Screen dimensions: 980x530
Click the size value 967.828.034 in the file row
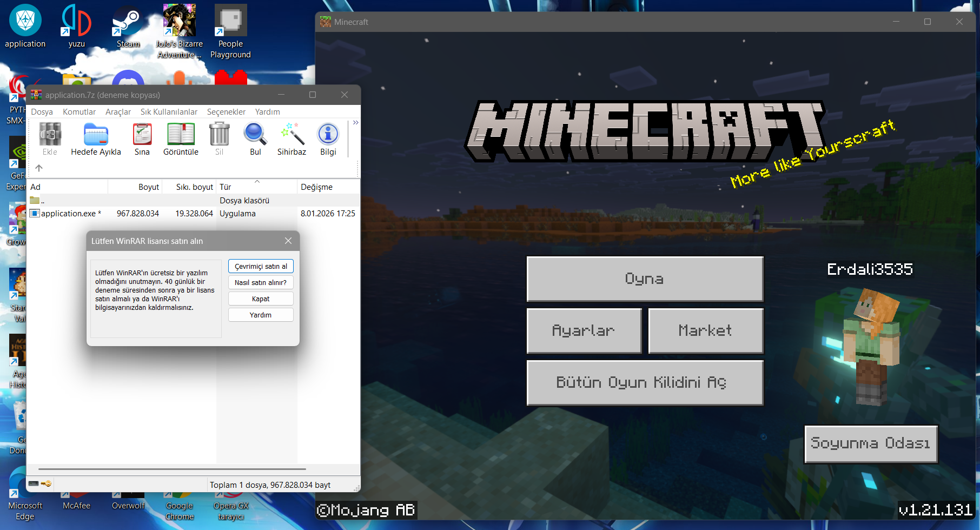[138, 214]
